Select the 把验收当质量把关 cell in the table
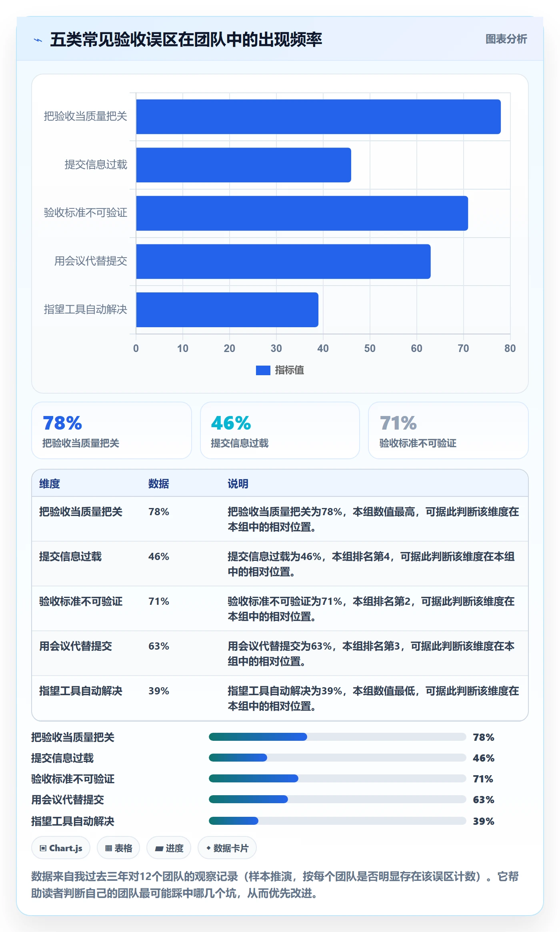 coord(81,512)
